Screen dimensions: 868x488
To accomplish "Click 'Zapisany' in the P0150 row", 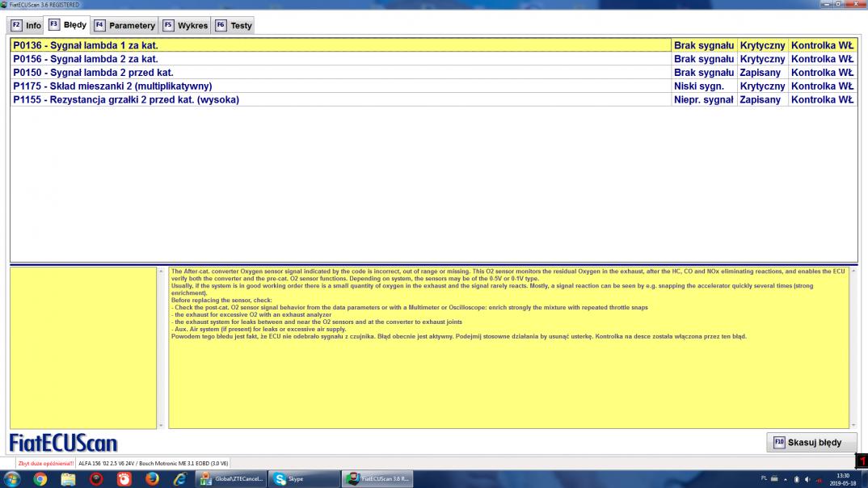I will point(760,73).
